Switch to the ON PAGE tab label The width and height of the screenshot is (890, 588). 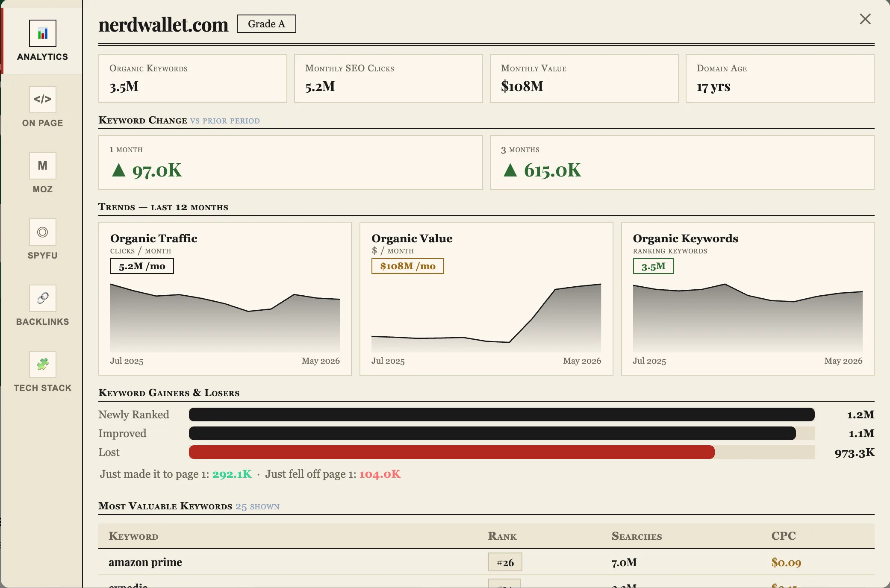click(x=43, y=123)
